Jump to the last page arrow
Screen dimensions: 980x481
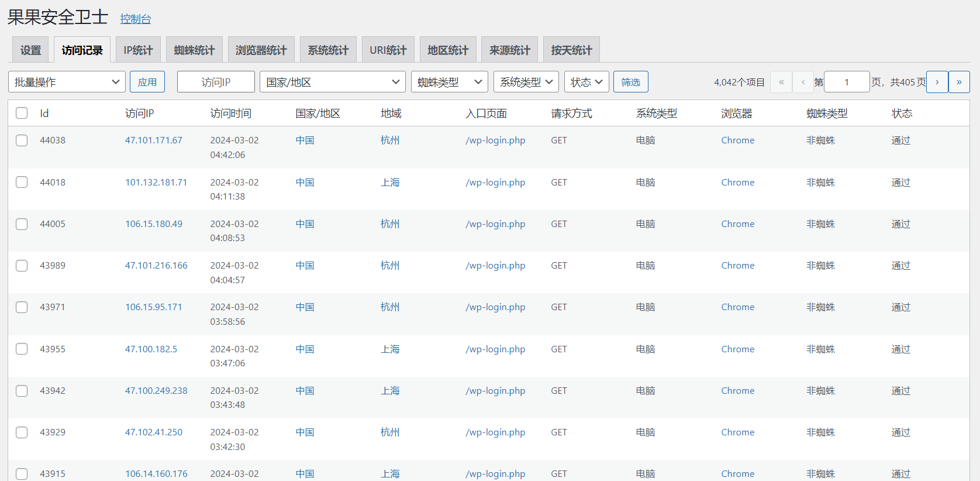(959, 82)
